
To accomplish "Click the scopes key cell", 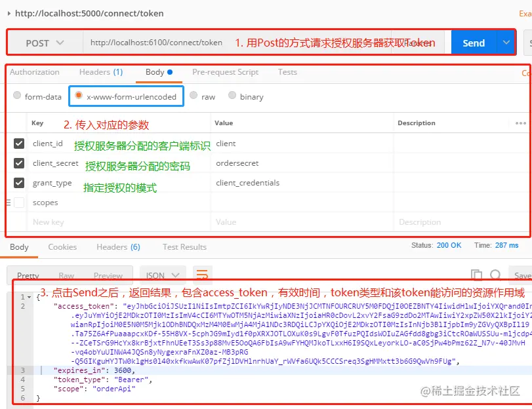I will (x=119, y=203).
